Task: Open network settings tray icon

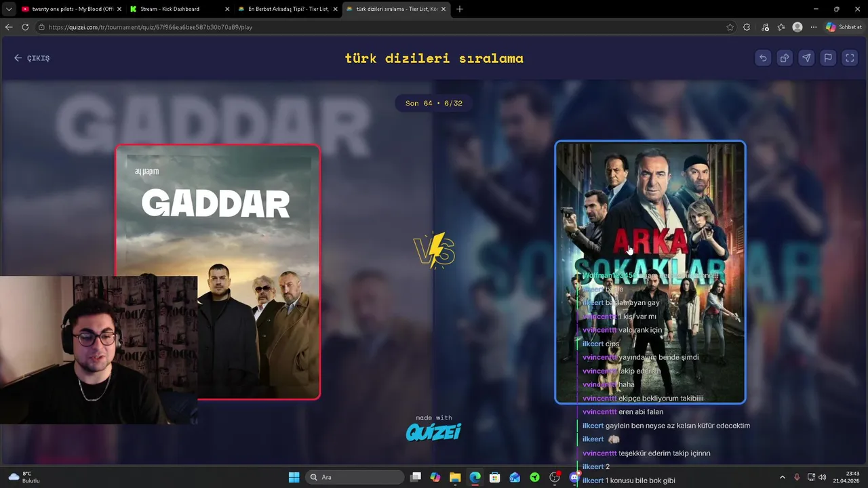Action: coord(811,477)
